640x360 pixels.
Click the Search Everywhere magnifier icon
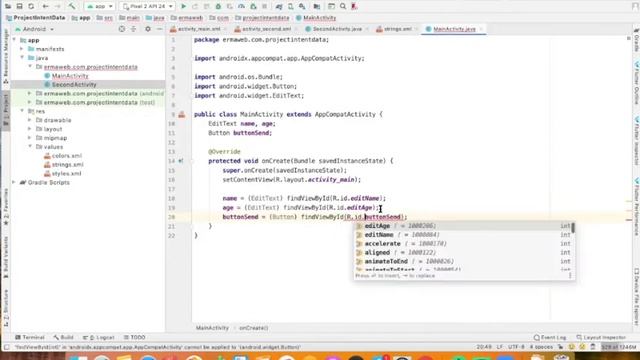(343, 6)
